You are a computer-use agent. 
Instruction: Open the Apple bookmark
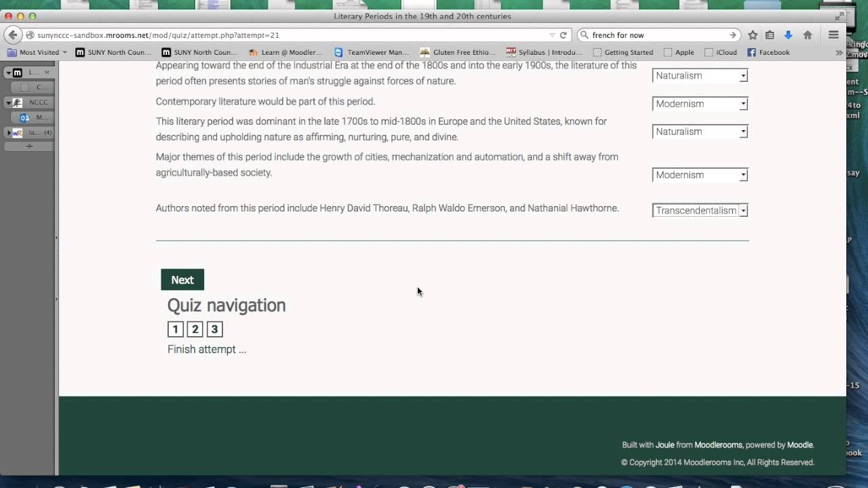(679, 52)
